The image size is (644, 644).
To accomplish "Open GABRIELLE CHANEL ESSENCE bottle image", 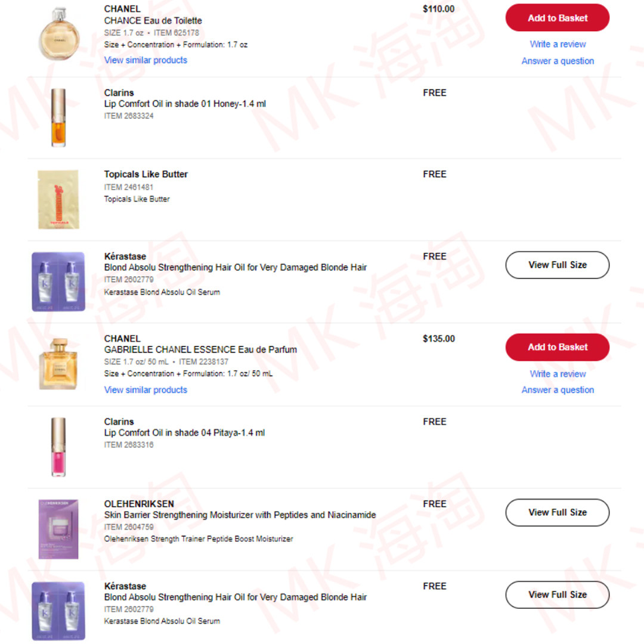I will coord(58,364).
